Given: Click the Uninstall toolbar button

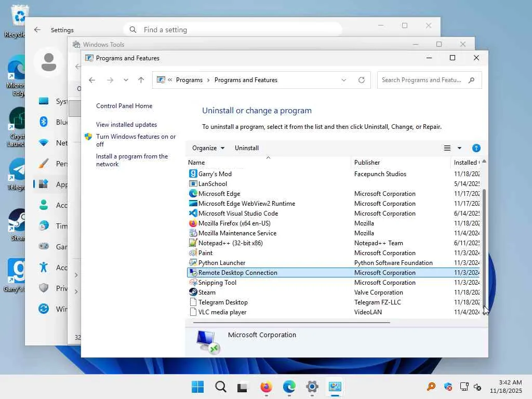Looking at the screenshot, I should click(x=247, y=148).
